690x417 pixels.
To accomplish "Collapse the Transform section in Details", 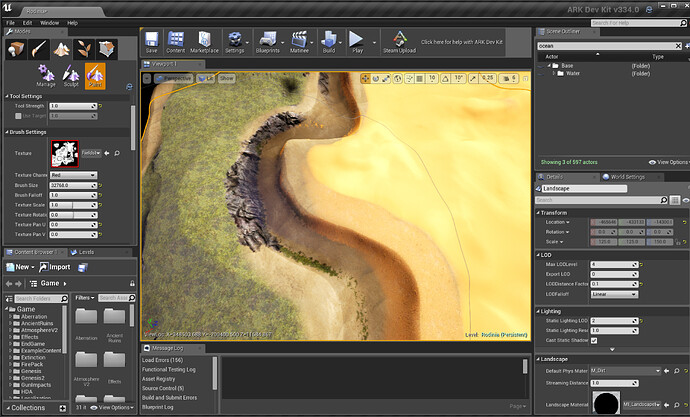I will (538, 212).
